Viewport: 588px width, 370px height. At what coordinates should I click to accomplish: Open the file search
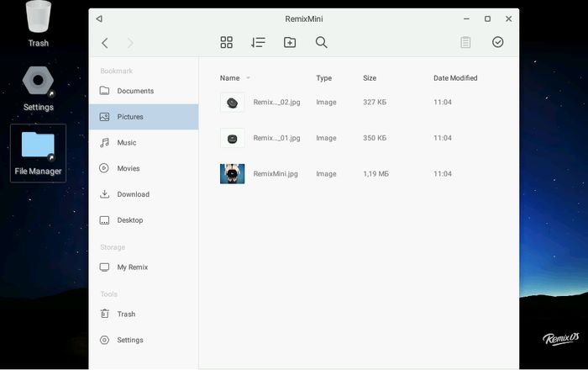[x=321, y=42]
